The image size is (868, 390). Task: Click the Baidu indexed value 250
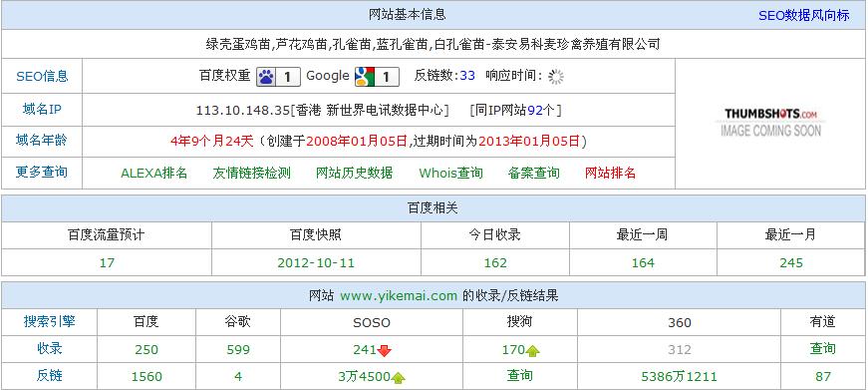pos(146,350)
